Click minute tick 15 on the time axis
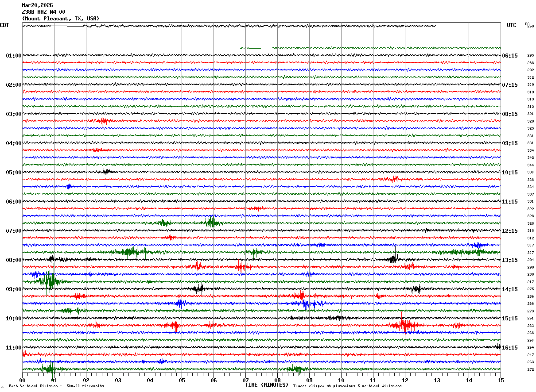 coord(501,380)
